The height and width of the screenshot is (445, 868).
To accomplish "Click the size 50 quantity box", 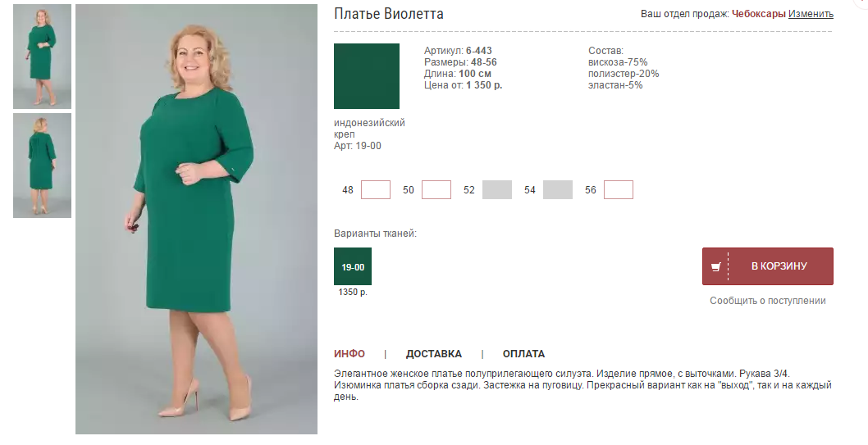I will pyautogui.click(x=436, y=189).
